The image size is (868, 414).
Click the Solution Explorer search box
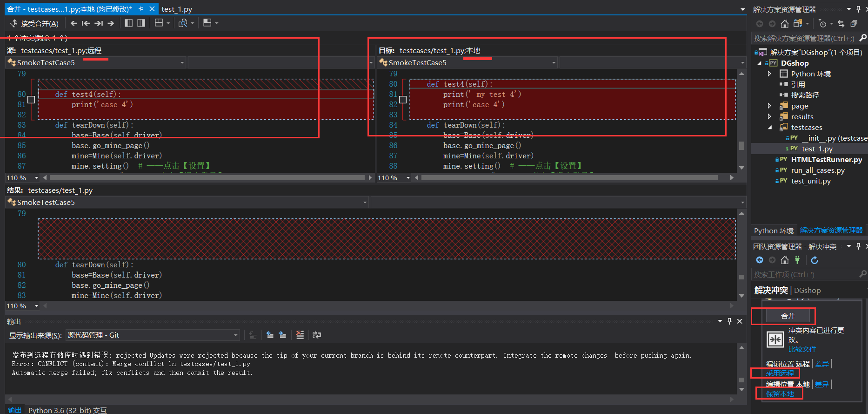pyautogui.click(x=804, y=38)
